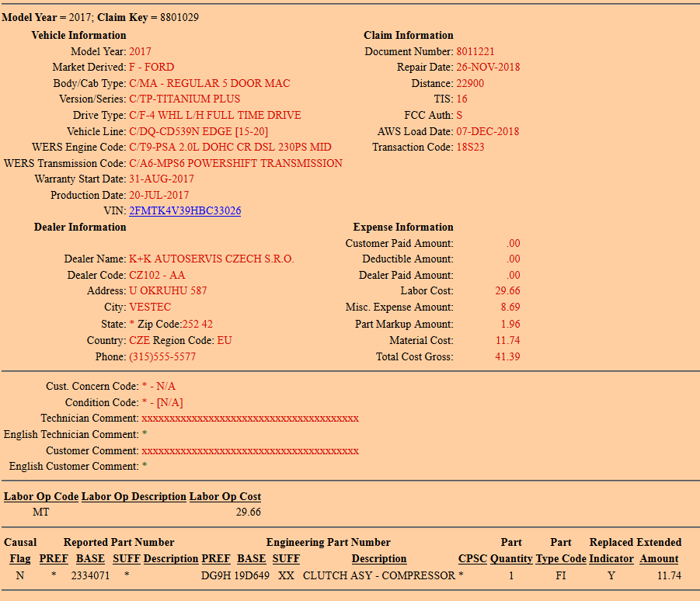Click the Labor Op Cost column header
The image size is (700, 601).
click(225, 497)
